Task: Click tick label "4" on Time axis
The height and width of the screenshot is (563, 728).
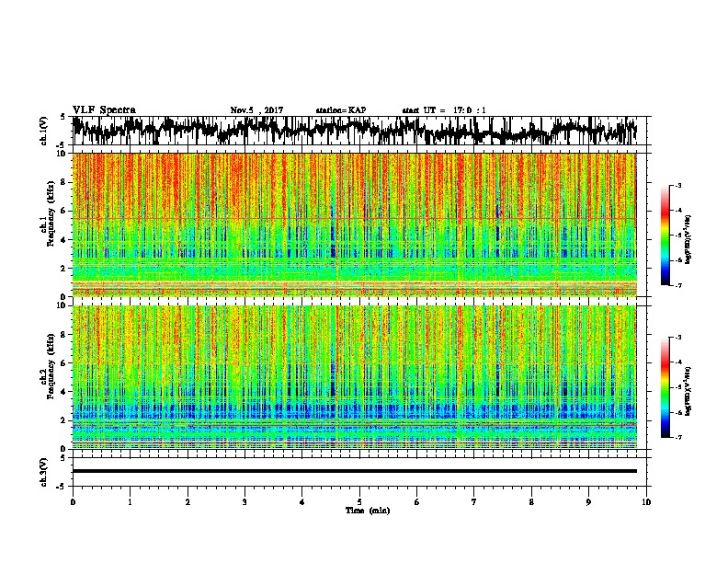Action: (x=302, y=502)
